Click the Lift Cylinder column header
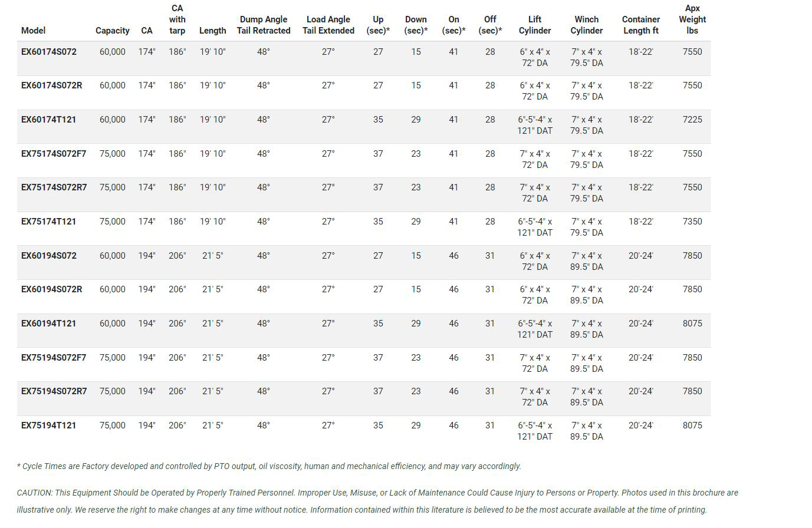 (x=535, y=25)
